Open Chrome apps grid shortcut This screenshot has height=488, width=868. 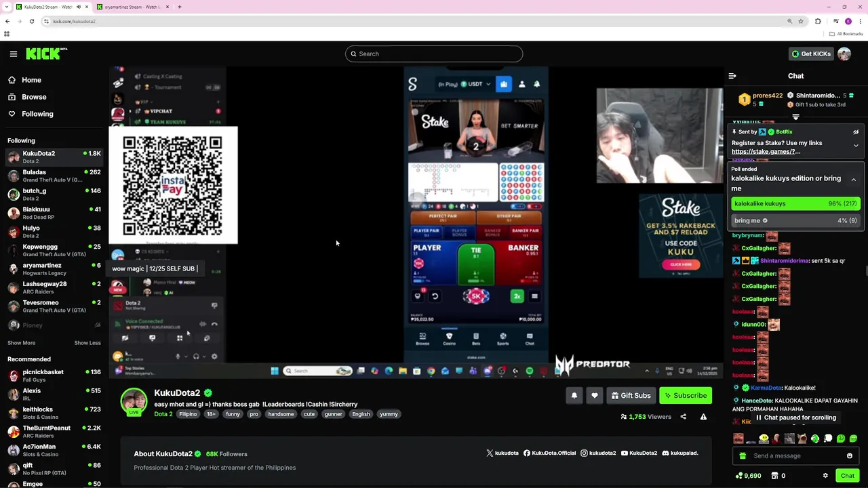point(7,34)
